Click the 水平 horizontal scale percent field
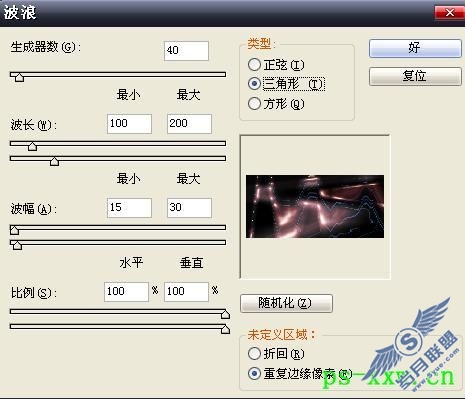Viewport: 465px width, 399px height. 126,292
